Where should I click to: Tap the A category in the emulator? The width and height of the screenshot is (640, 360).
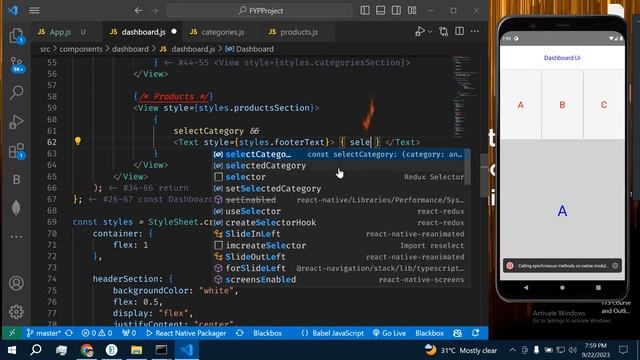(520, 104)
